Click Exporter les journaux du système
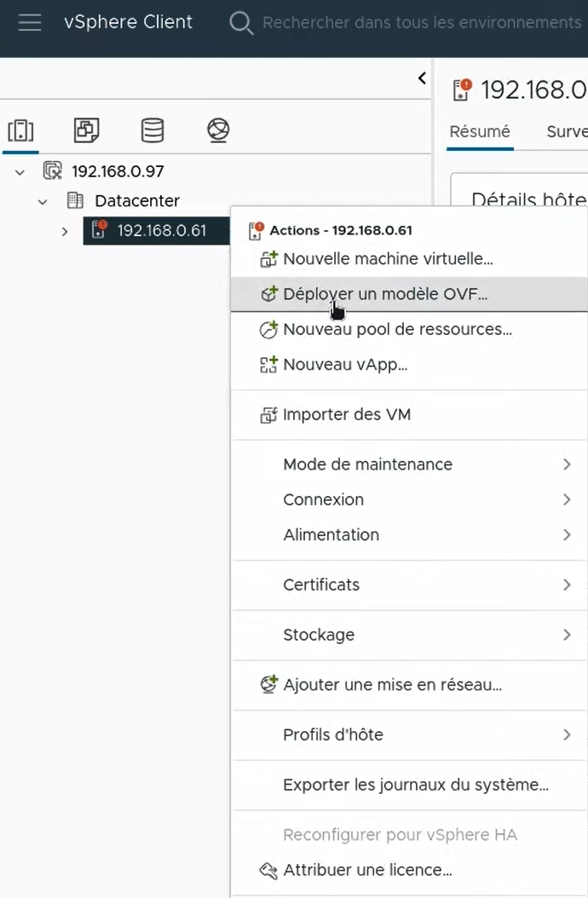Screen dimensions: 588x898 click(x=418, y=785)
